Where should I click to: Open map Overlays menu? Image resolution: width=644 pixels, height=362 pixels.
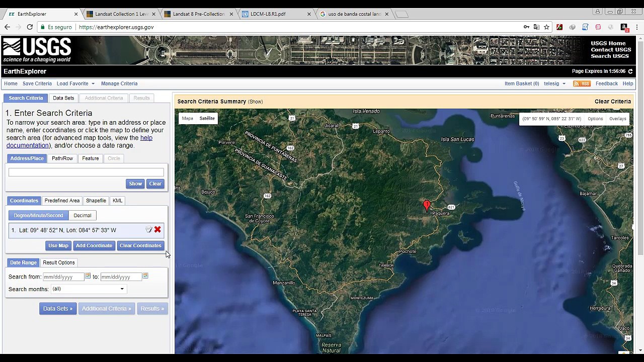tap(617, 119)
